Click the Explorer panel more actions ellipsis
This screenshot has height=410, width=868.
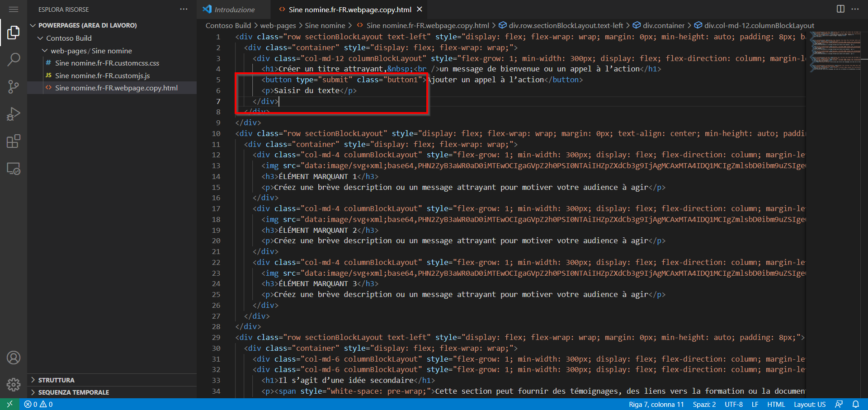click(184, 9)
